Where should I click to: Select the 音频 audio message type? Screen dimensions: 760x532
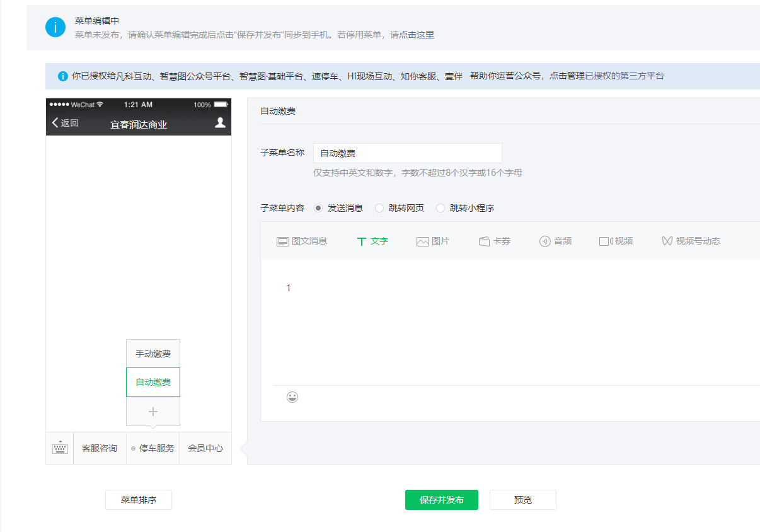point(556,241)
